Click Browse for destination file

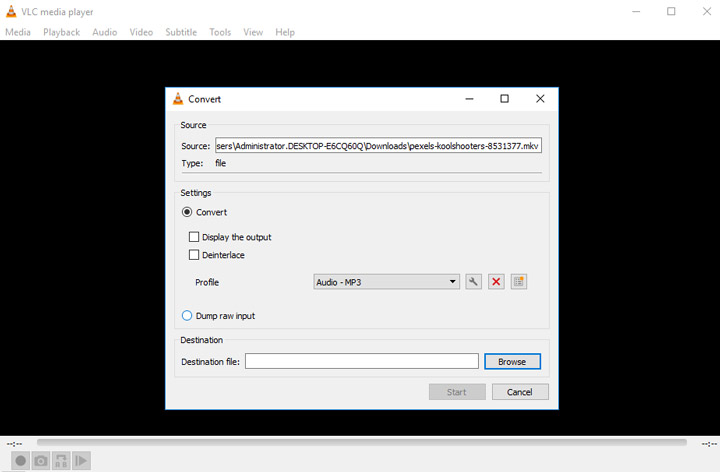coord(512,361)
